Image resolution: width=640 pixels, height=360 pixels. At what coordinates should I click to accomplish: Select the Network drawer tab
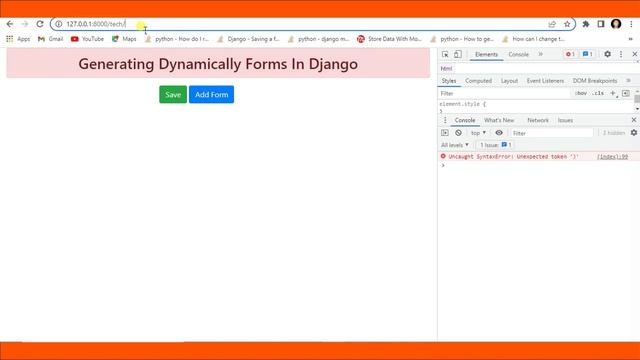pyautogui.click(x=538, y=120)
